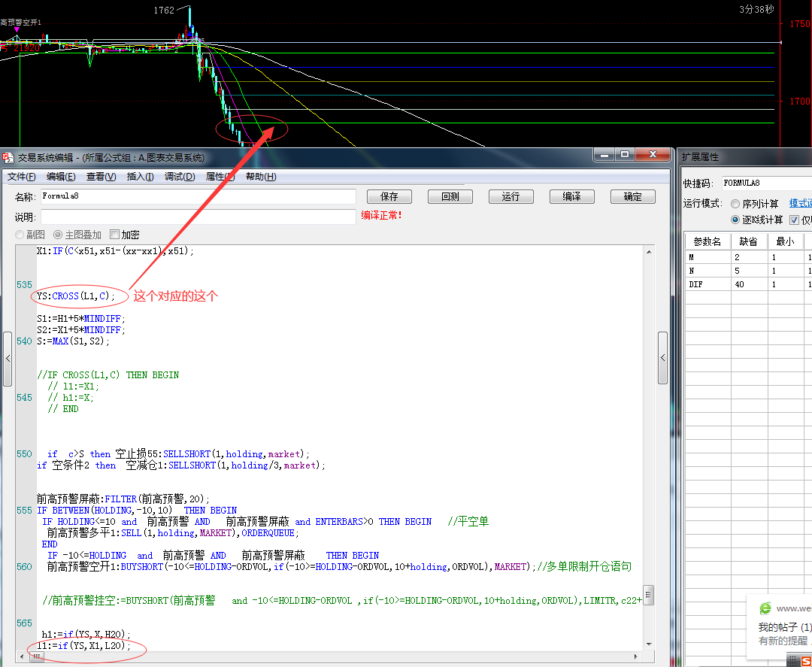Screen dimensions: 812x667
Task: Click the 运行 run button
Action: coord(511,197)
